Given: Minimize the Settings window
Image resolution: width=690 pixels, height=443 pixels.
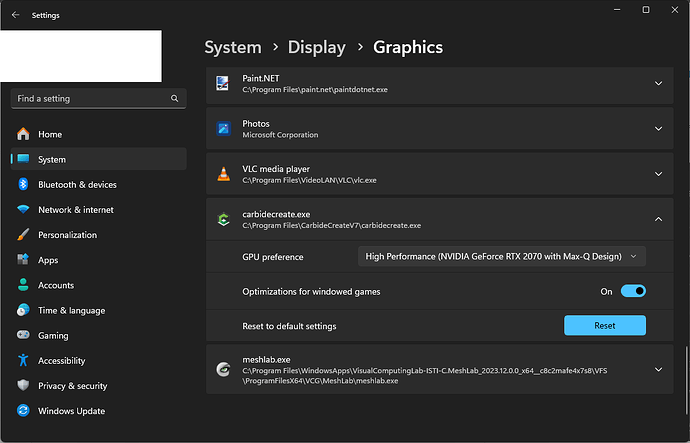Looking at the screenshot, I should (617, 10).
